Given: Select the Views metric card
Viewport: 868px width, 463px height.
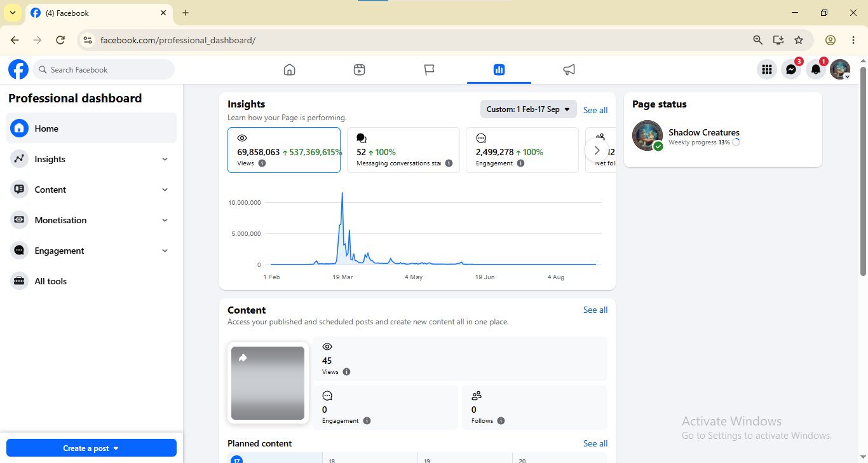Looking at the screenshot, I should [x=284, y=150].
